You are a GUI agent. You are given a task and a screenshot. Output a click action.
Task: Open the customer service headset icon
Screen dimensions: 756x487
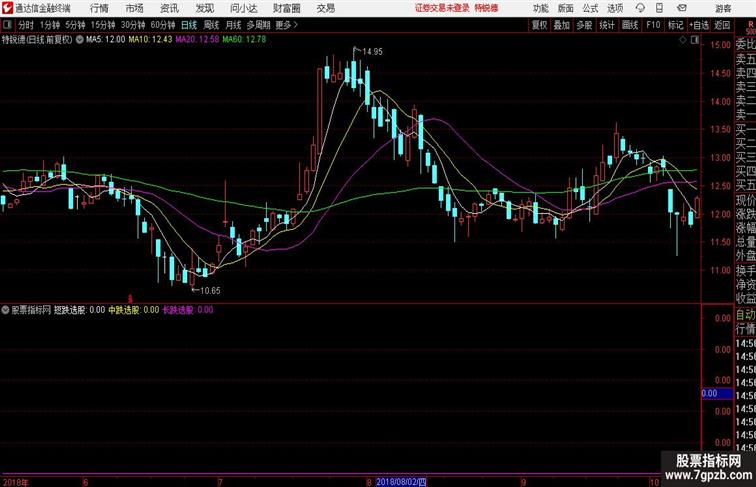pos(640,8)
